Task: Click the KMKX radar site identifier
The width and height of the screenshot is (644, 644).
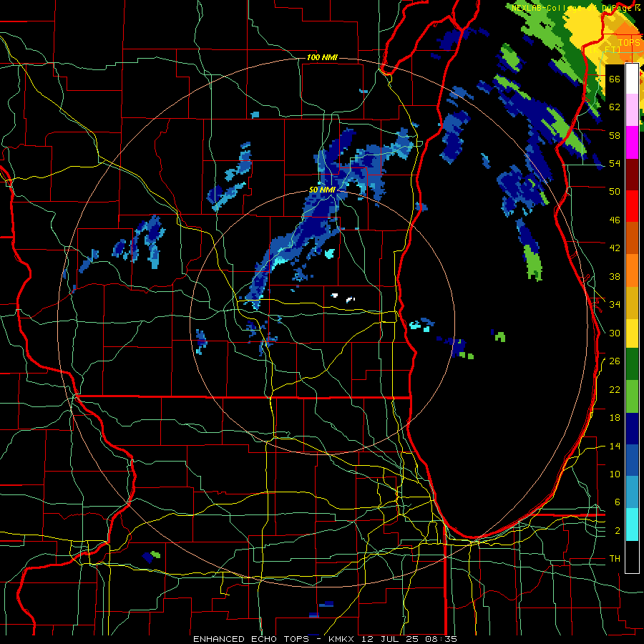Action: coord(343,639)
